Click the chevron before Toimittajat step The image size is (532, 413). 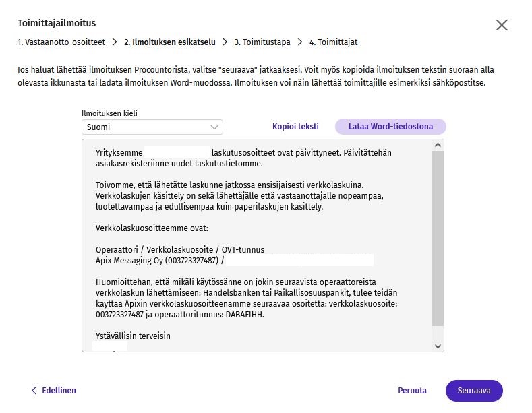point(300,42)
